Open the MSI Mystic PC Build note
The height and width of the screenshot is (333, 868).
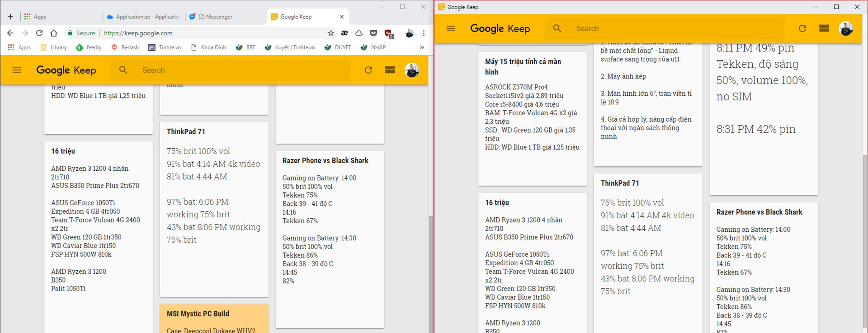[x=214, y=319]
